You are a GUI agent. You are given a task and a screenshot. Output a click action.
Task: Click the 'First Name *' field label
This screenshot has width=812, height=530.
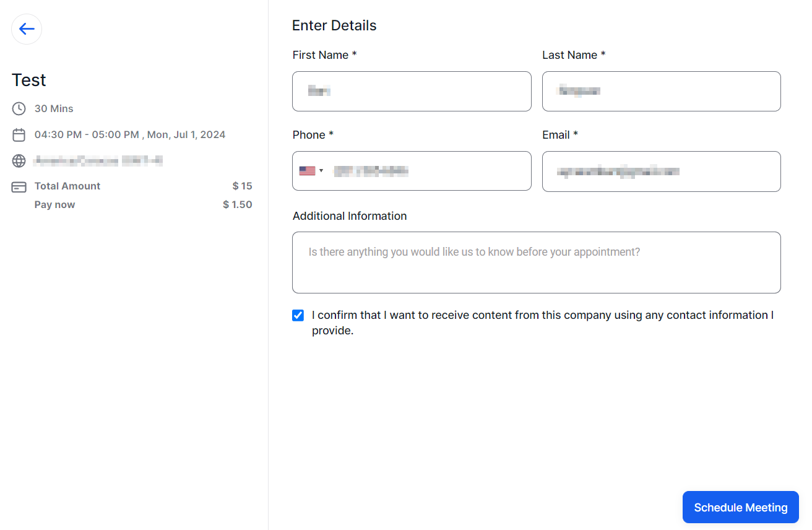(x=325, y=55)
